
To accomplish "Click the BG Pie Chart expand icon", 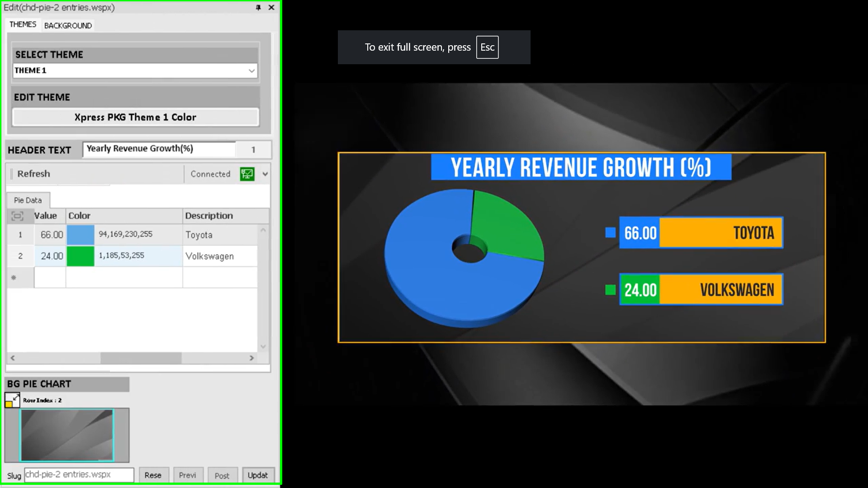I will [x=13, y=400].
